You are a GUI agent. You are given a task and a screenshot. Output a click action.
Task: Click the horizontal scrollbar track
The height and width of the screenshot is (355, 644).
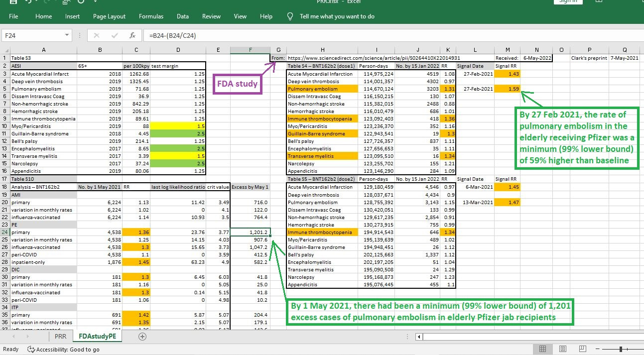[533, 337]
